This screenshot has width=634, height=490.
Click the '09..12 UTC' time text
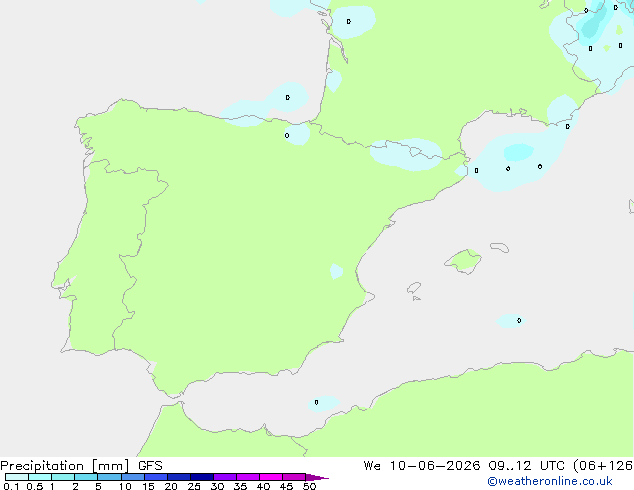coord(526,466)
